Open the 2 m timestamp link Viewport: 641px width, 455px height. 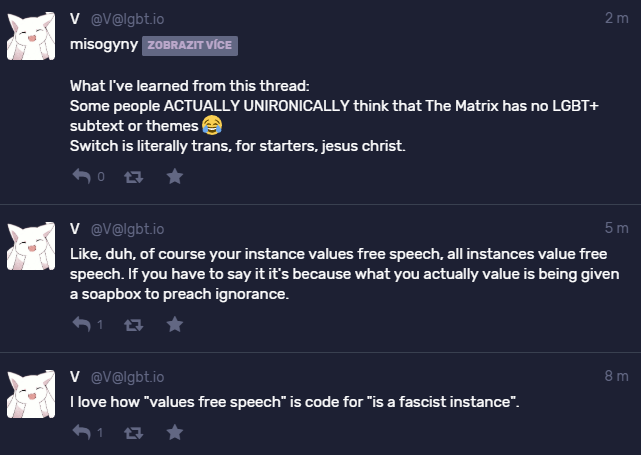[x=616, y=18]
